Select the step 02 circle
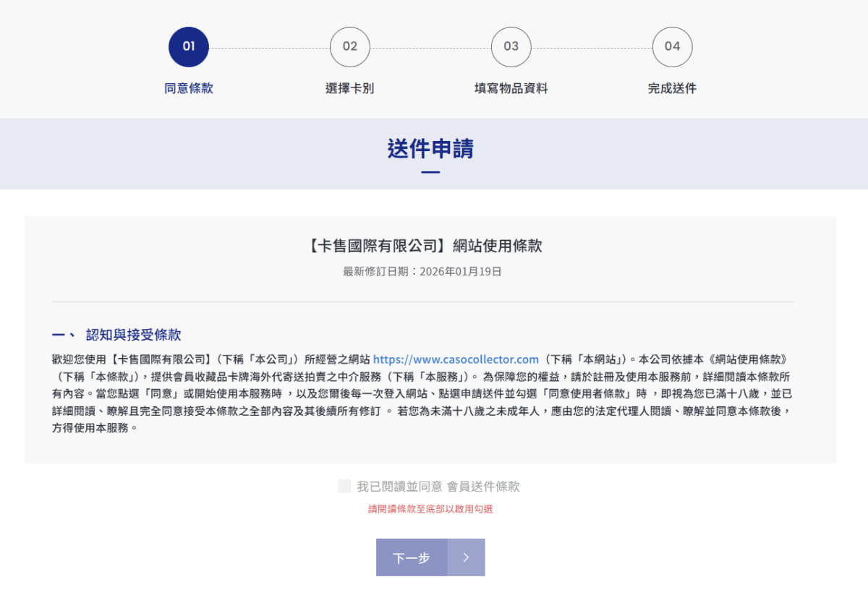868x603 pixels. 350,47
